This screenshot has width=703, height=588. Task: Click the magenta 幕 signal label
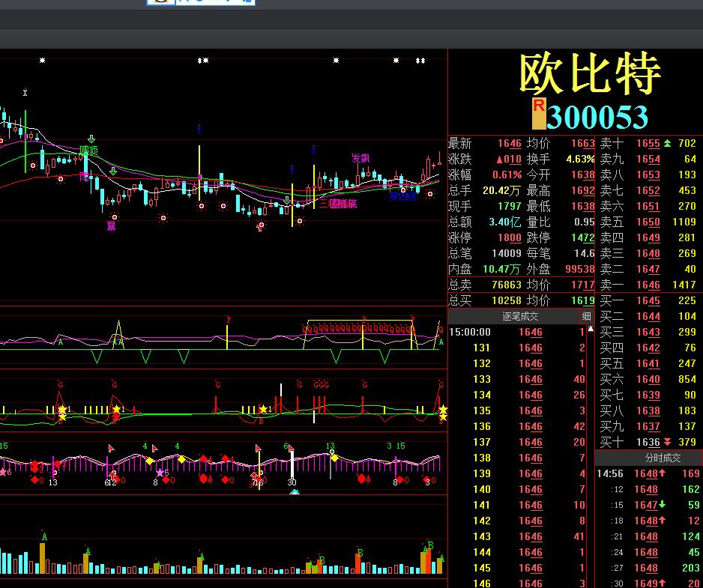tap(111, 226)
